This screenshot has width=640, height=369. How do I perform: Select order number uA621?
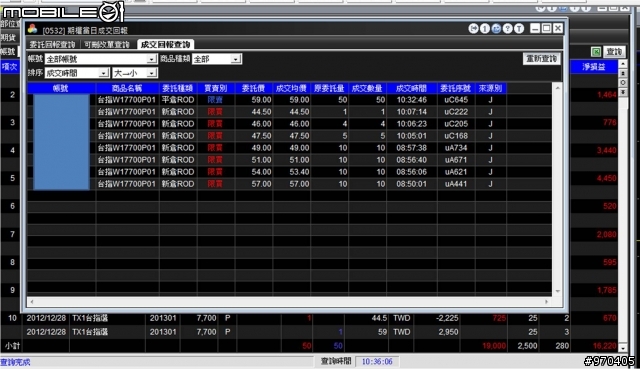tap(456, 172)
